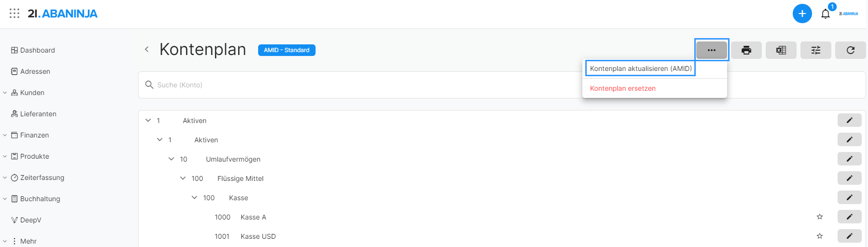Refresh the Kontenplan list
868x247 pixels.
click(x=850, y=50)
